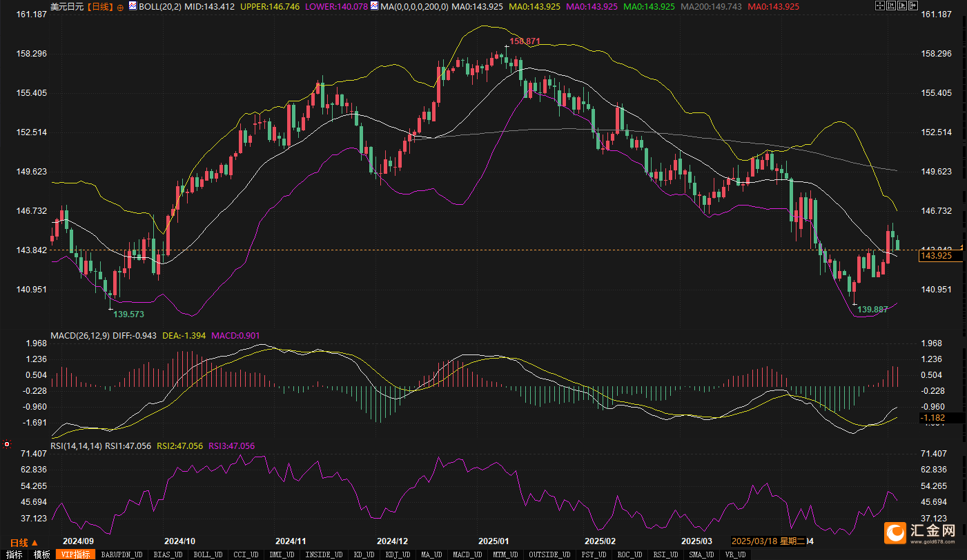Click the MA(0,0,0,0,200,0) indicator label
Viewport: 967px width, 560px height.
413,6
